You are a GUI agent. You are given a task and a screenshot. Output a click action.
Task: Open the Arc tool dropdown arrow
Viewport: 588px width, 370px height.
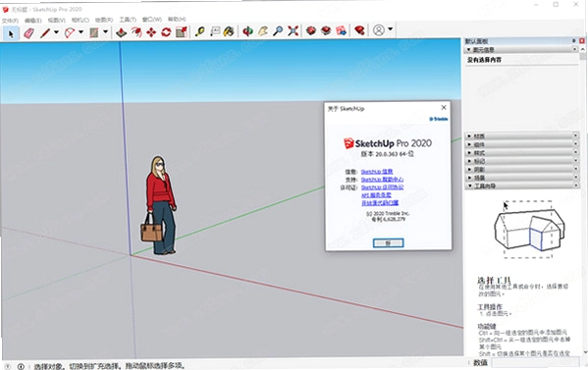[81, 32]
